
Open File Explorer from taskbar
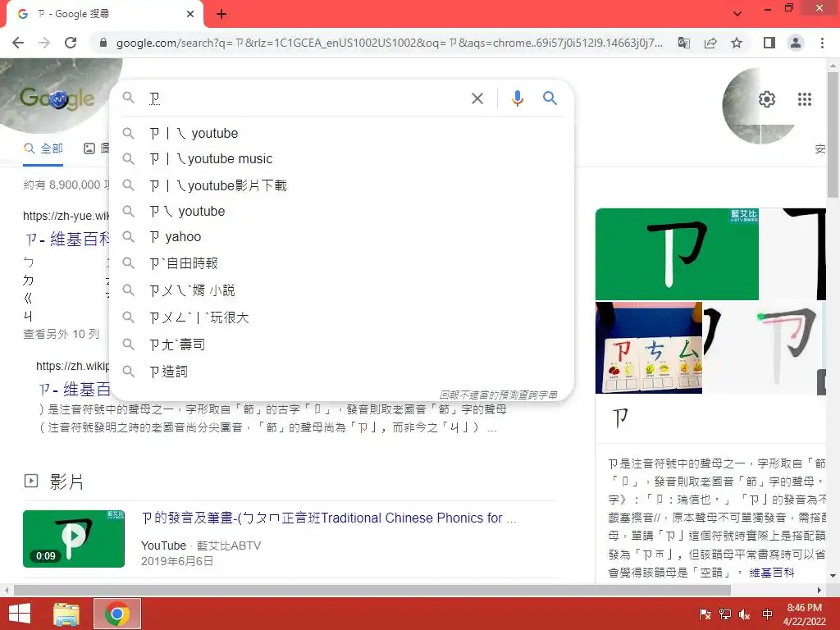(66, 614)
